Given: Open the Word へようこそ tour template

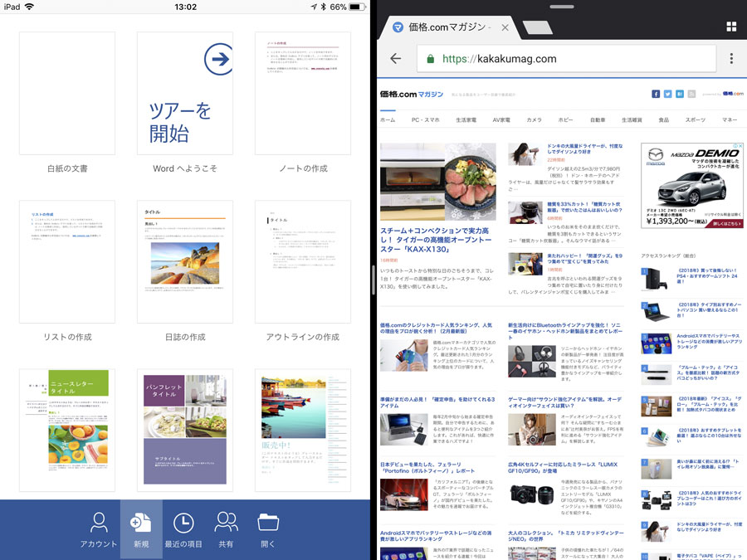Looking at the screenshot, I should [x=185, y=93].
